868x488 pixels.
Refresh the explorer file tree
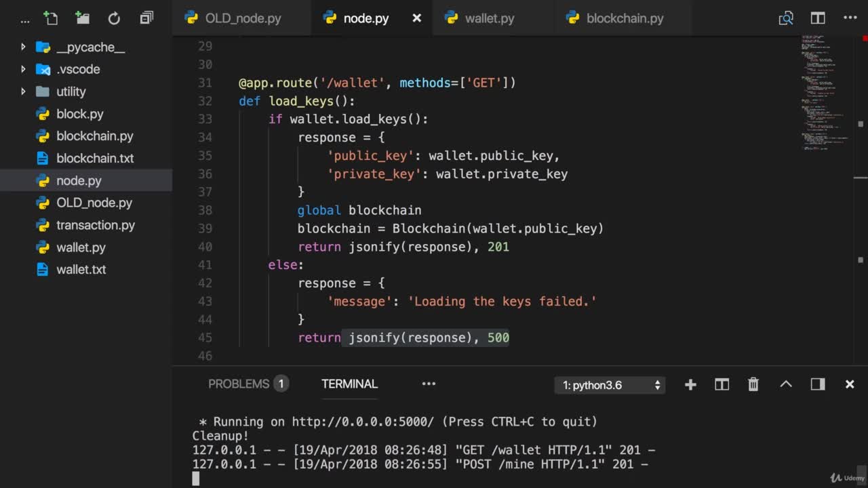(114, 18)
